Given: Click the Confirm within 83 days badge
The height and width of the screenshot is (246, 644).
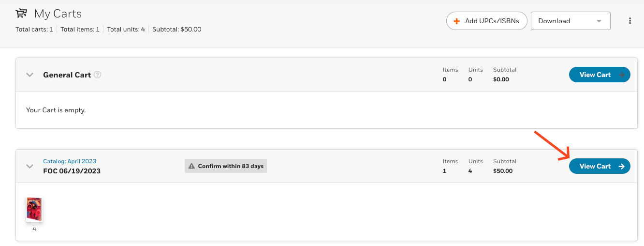Looking at the screenshot, I should [x=226, y=166].
